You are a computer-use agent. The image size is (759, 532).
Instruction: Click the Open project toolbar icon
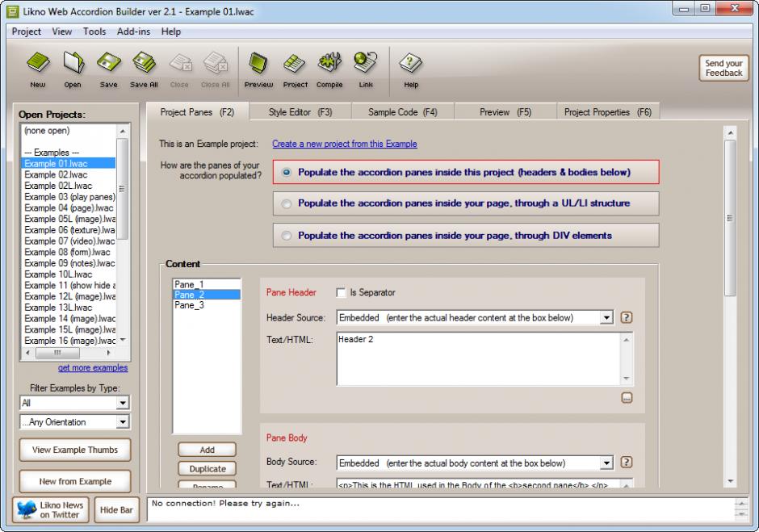73,64
